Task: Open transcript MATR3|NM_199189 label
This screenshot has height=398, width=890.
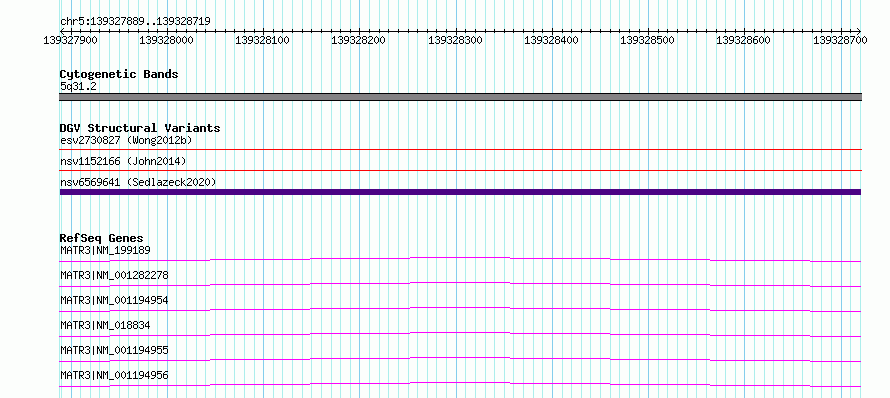Action: tap(105, 250)
